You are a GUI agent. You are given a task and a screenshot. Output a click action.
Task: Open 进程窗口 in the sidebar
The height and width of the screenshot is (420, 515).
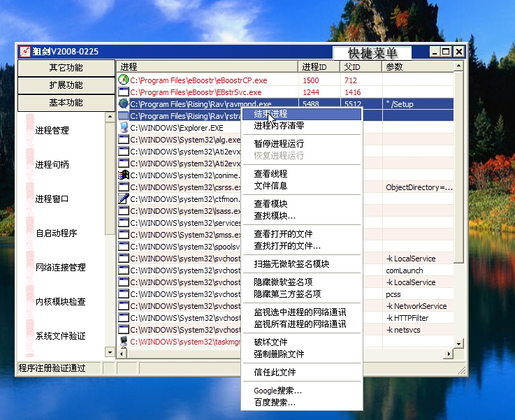pyautogui.click(x=52, y=199)
